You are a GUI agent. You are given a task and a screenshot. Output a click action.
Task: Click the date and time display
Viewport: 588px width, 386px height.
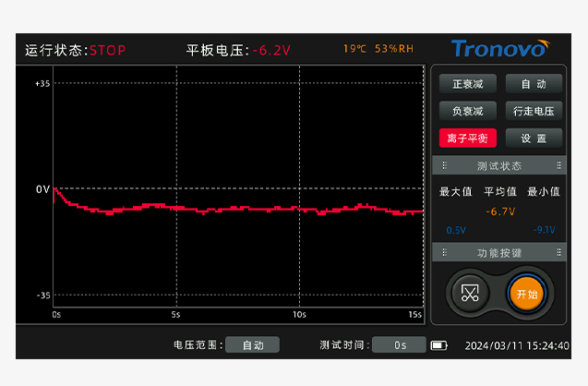coord(517,345)
